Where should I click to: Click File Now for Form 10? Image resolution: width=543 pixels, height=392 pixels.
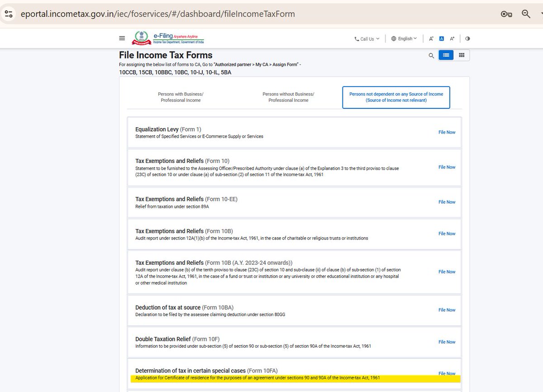pos(447,167)
